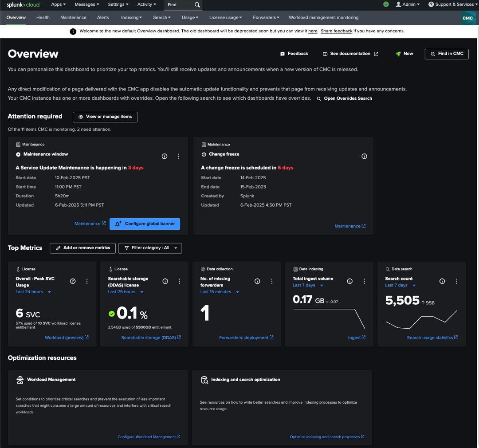479x448 pixels.
Task: Open Searchable storage (DDAS) link
Action: (x=151, y=338)
